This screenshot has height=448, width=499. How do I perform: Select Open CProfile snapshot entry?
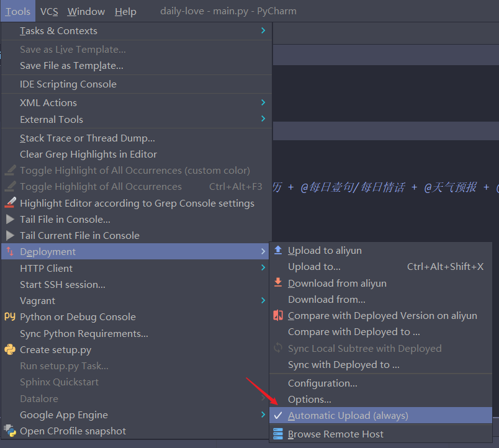tap(136, 431)
